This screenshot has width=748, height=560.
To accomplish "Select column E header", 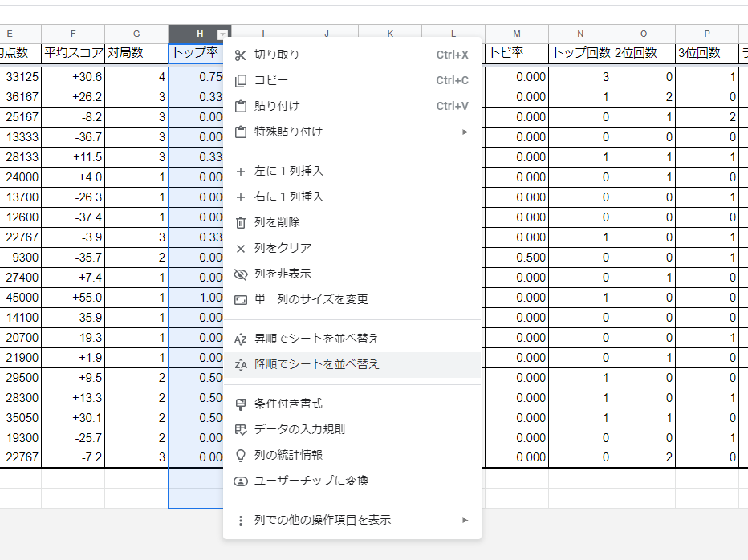I will tap(21, 34).
